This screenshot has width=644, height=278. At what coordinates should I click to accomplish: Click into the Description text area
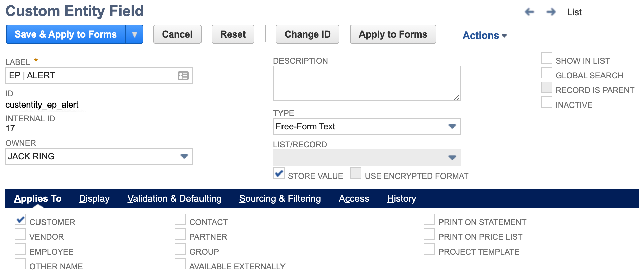click(367, 83)
